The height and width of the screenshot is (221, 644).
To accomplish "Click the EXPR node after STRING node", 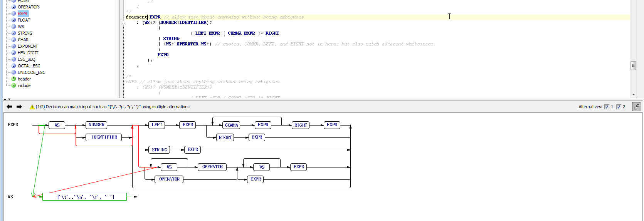I will click(x=193, y=149).
